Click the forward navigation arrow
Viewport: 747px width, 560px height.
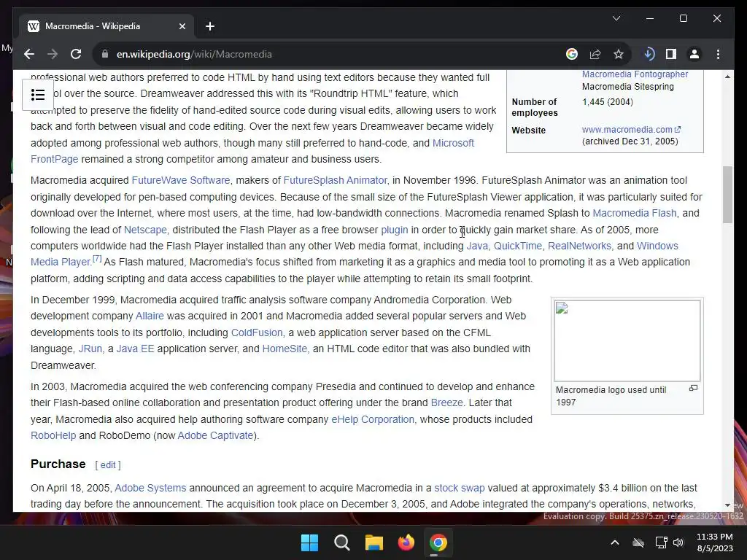click(x=53, y=54)
